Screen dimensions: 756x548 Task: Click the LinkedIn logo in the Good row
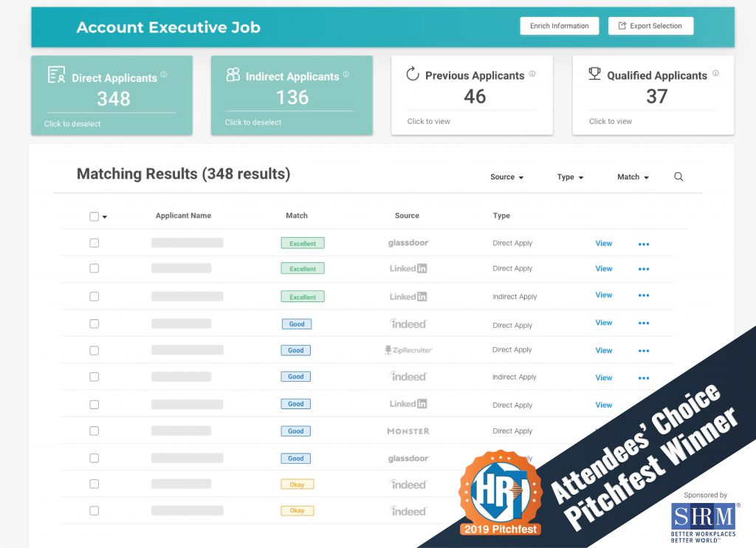tap(408, 404)
